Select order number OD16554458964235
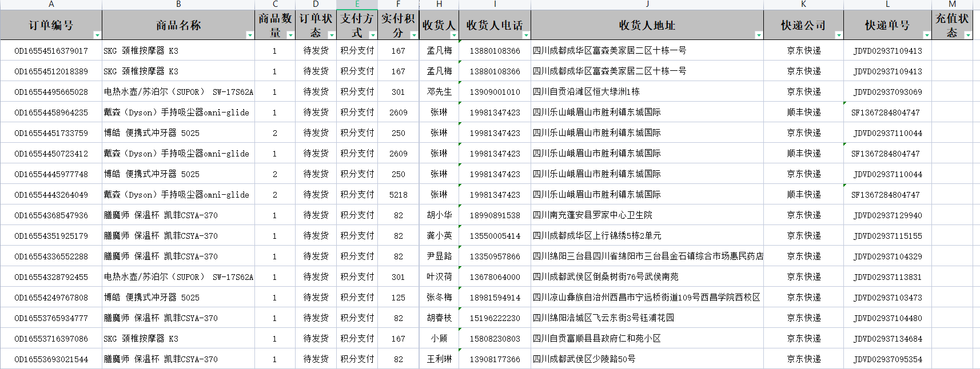This screenshot has height=369, width=980. [x=51, y=113]
